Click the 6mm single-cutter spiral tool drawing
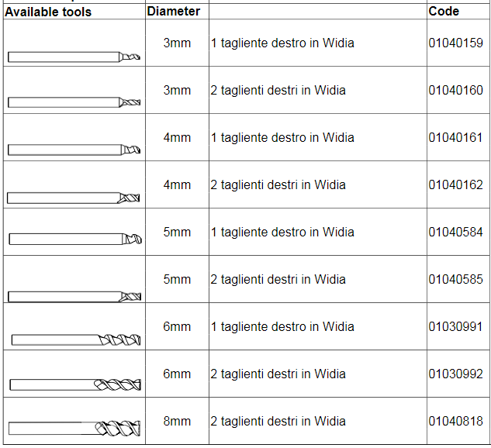 [x=76, y=339]
